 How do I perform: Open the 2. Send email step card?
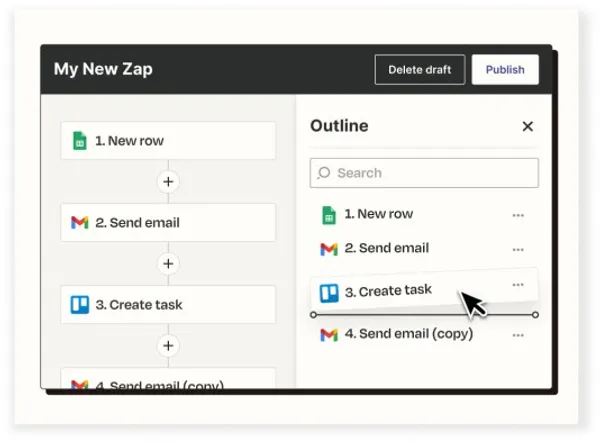coord(168,222)
